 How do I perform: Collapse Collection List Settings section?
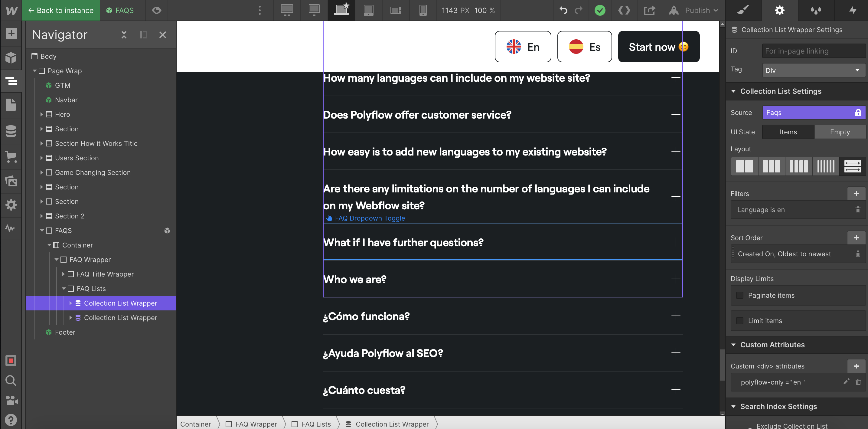pyautogui.click(x=733, y=91)
